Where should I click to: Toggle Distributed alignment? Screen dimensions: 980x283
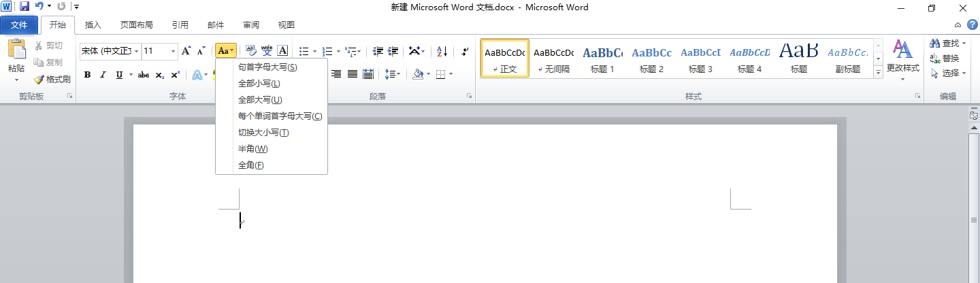pos(368,74)
